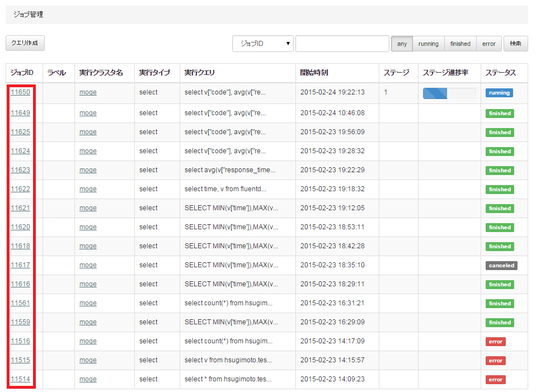The width and height of the screenshot is (536, 392).
Task: Open job 11514 link
Action: 20,379
